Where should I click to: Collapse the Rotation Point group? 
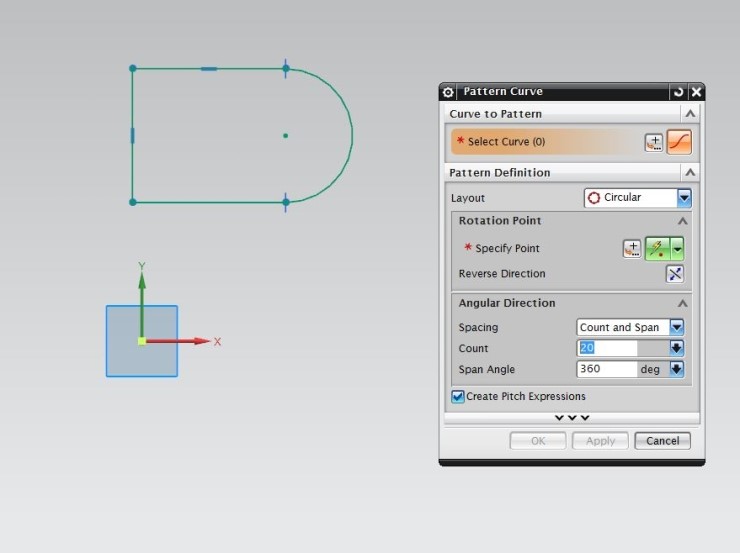pyautogui.click(x=682, y=221)
